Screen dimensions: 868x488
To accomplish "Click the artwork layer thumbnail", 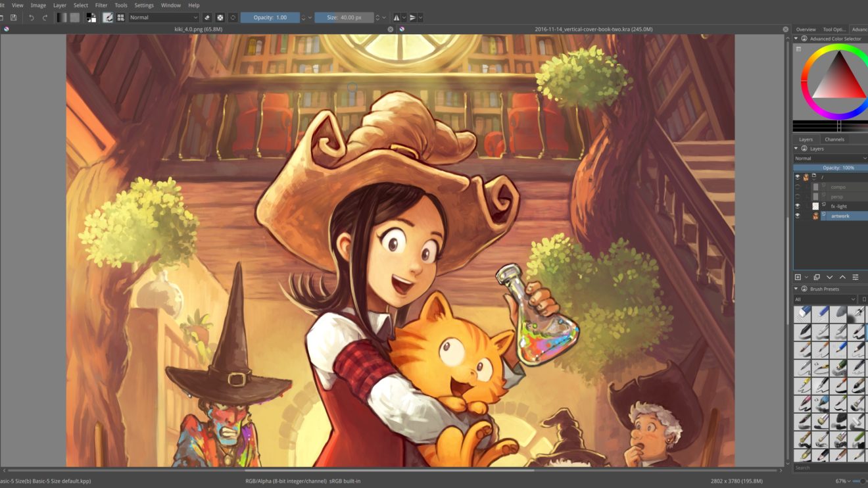I will coord(815,216).
